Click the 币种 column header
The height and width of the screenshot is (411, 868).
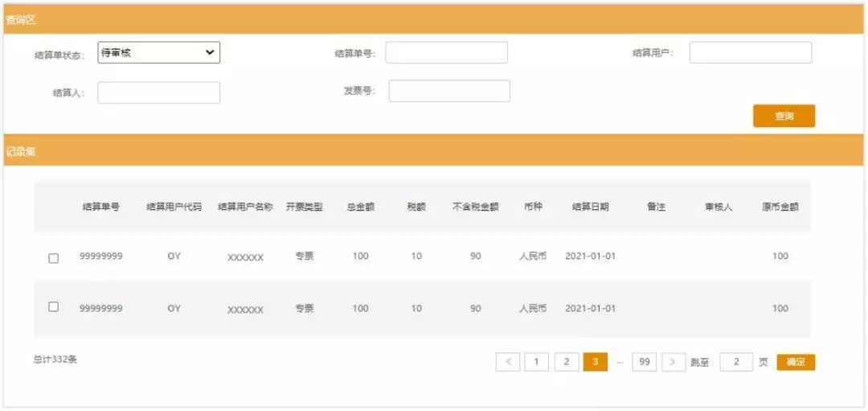[x=533, y=208]
